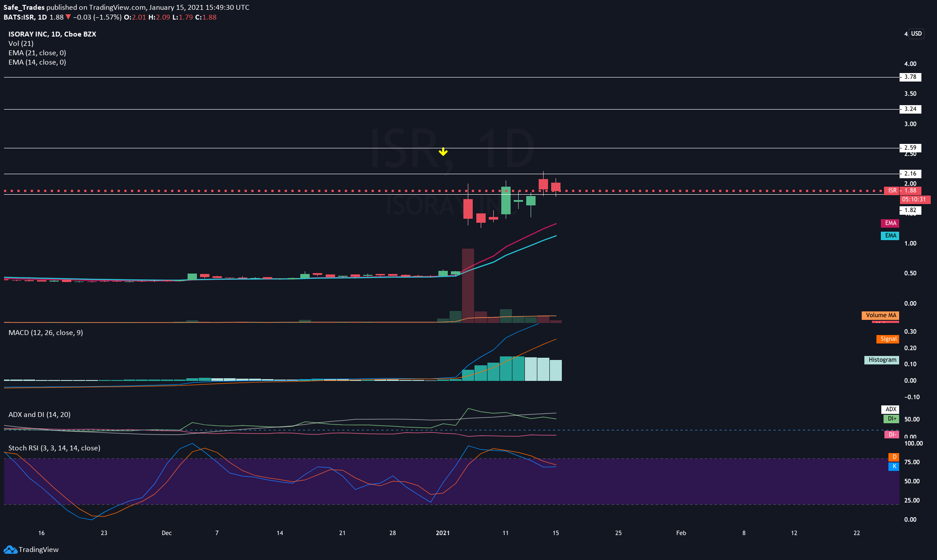Screen dimensions: 937x560
Task: Click the white ADX tag
Action: click(890, 409)
